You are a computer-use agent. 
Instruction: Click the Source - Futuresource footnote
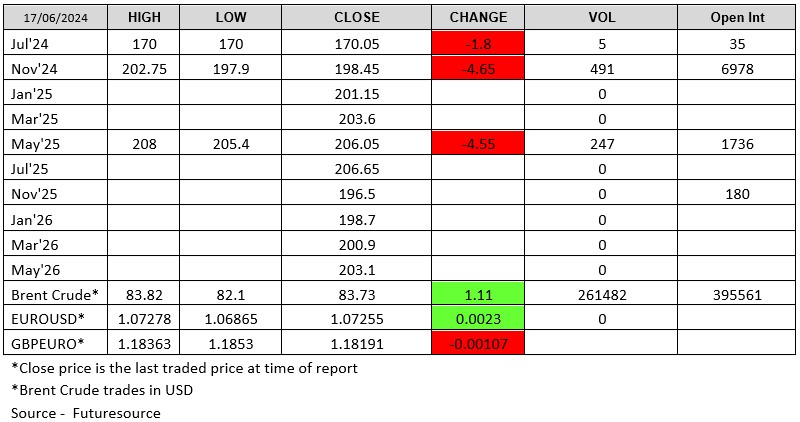tap(86, 411)
